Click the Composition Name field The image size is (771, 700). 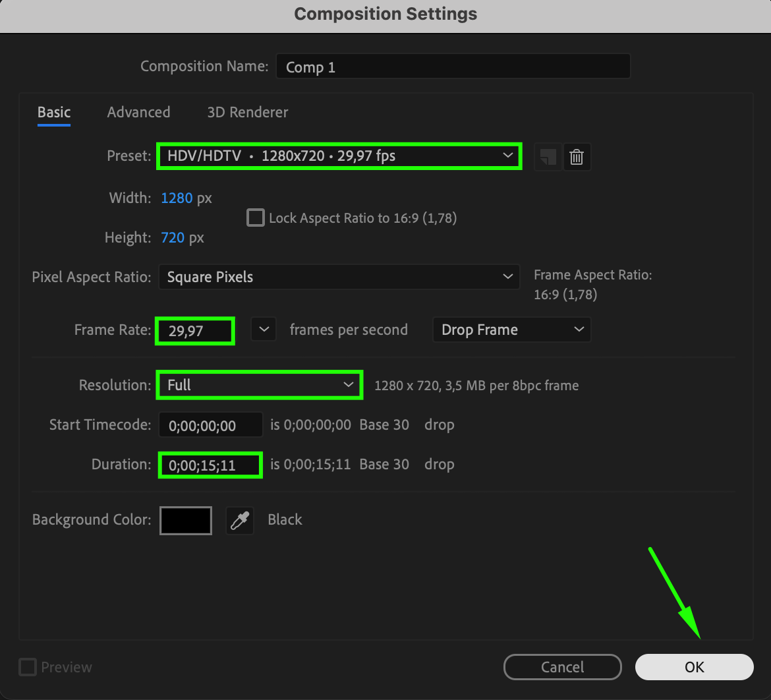point(453,67)
